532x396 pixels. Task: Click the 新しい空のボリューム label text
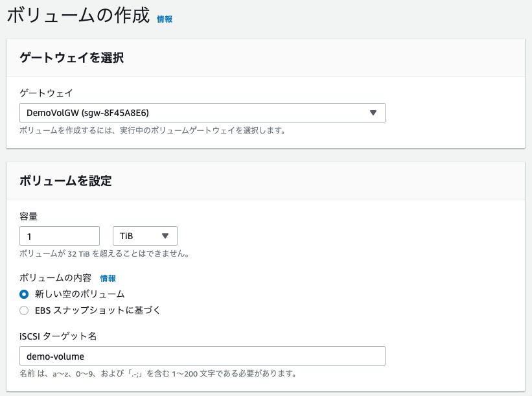(x=80, y=294)
